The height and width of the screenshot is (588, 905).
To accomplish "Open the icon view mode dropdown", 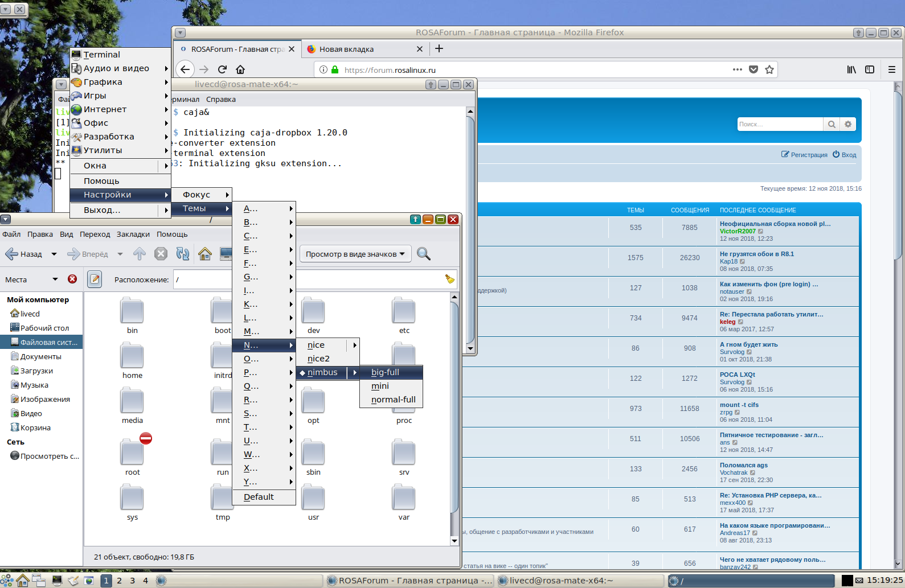I will point(355,254).
